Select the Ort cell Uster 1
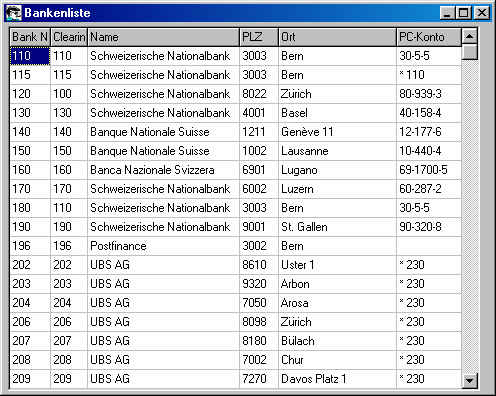 (x=338, y=265)
